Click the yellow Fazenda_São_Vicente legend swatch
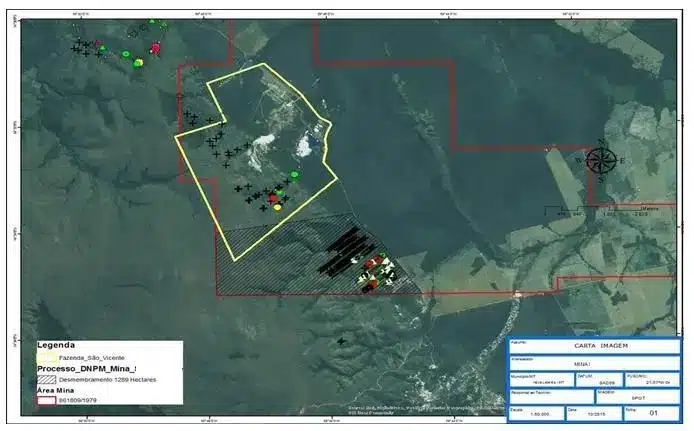 pos(47,355)
